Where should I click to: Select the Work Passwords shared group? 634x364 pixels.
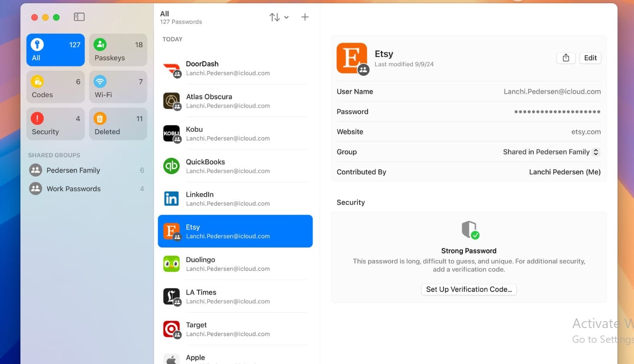(86, 188)
